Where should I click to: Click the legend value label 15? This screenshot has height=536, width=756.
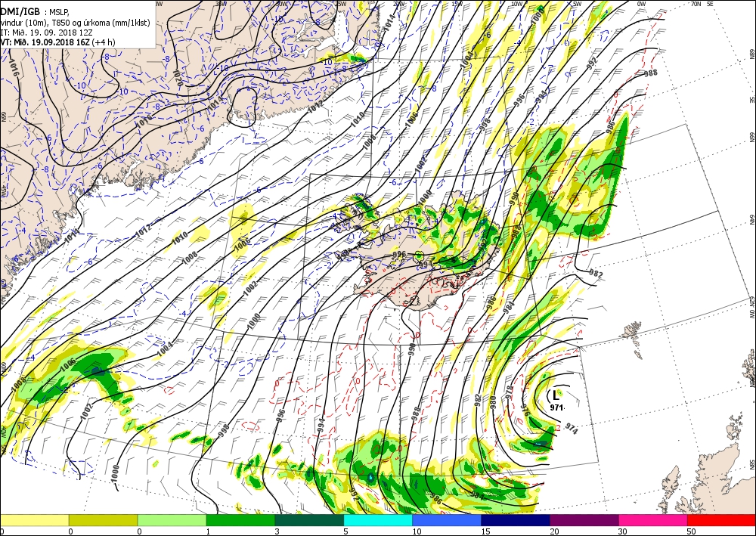click(x=485, y=531)
